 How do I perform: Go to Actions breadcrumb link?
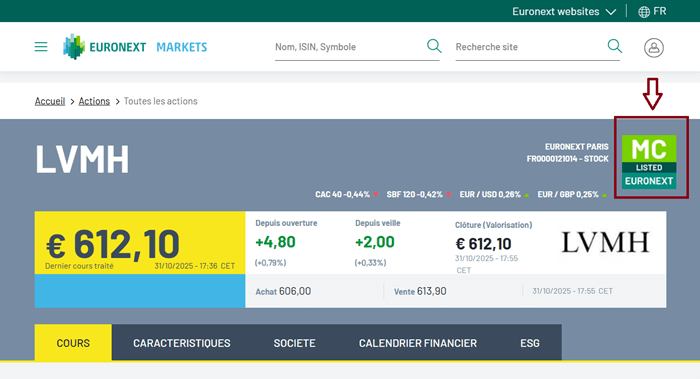(x=94, y=101)
